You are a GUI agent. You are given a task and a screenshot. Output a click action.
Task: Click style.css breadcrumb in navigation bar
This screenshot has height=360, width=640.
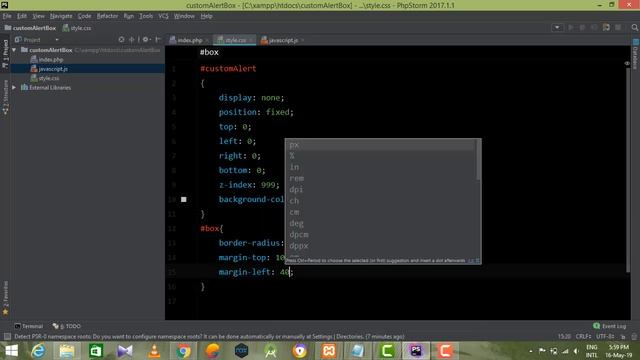[77, 28]
